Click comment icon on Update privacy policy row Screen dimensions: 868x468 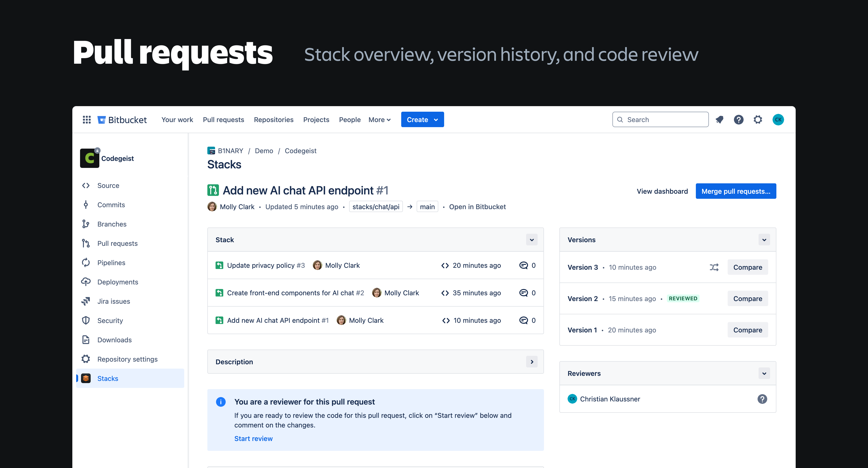click(x=524, y=265)
